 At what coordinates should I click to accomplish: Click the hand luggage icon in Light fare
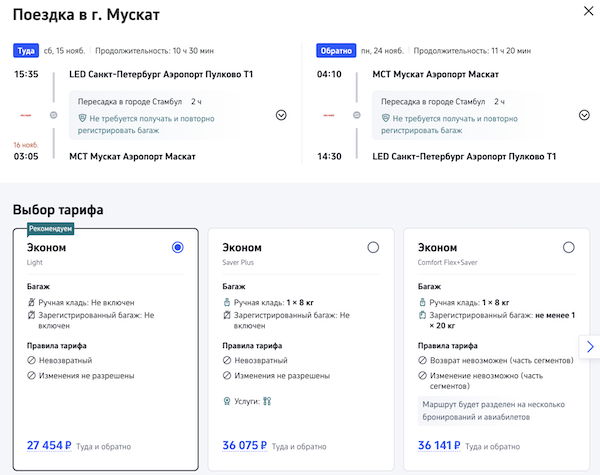point(31,302)
